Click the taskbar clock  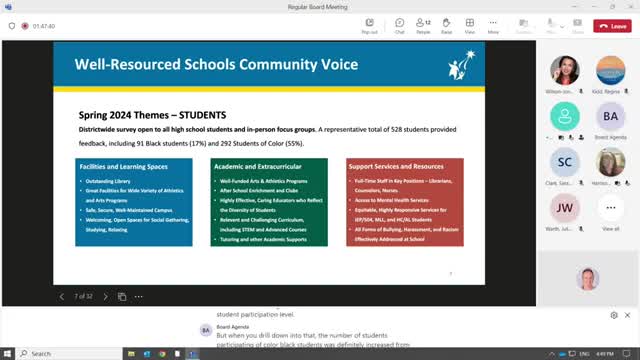(605, 354)
